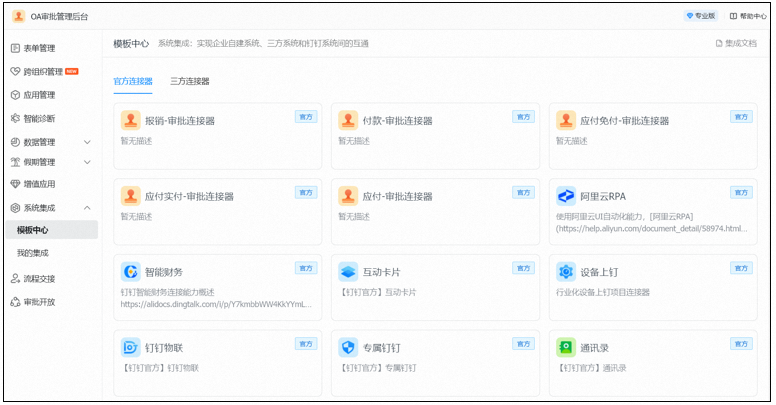This screenshot has height=405, width=776.
Task: Click the 互动卡片 layers icon
Action: coord(348,272)
